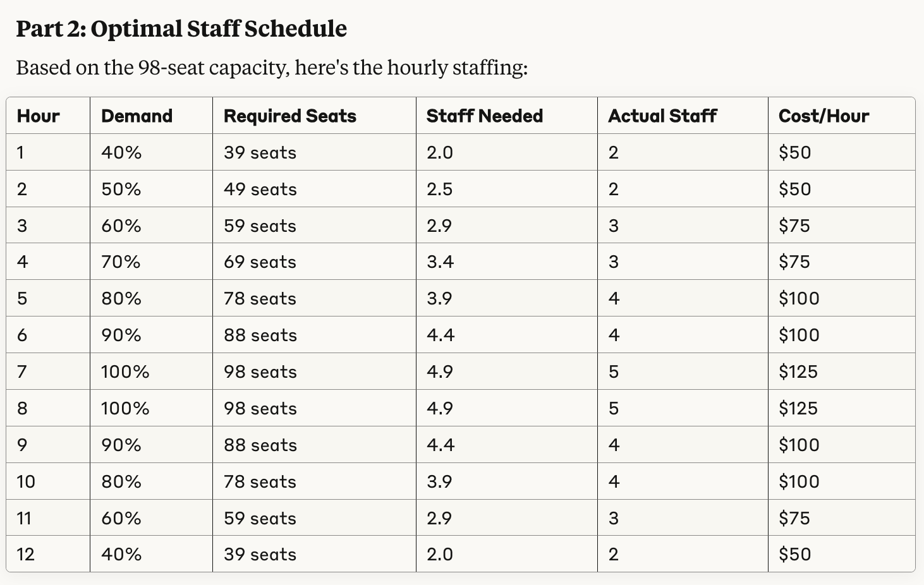Click the Required Seats column header
Image resolution: width=924 pixels, height=585 pixels.
click(290, 116)
